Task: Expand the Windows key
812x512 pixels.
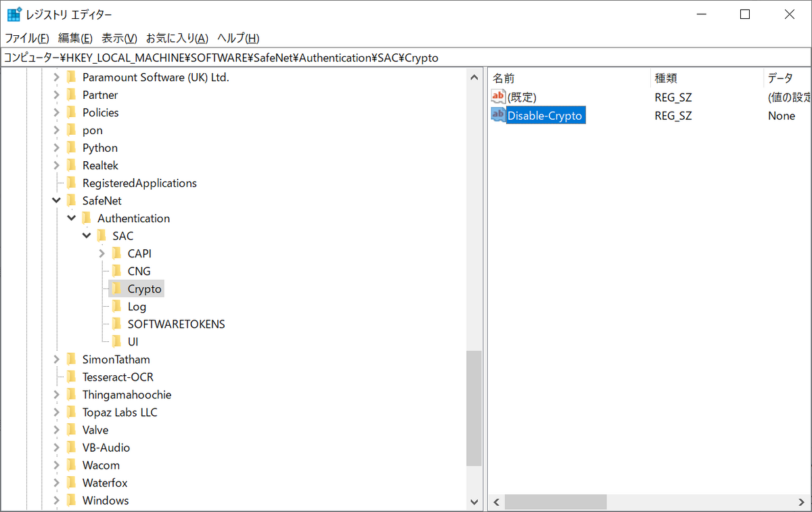Action: pos(57,500)
